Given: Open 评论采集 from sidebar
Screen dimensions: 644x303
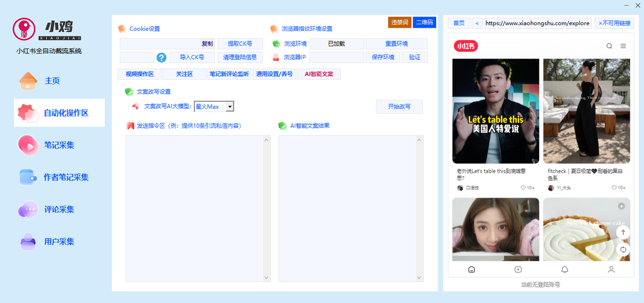Looking at the screenshot, I should (59, 209).
